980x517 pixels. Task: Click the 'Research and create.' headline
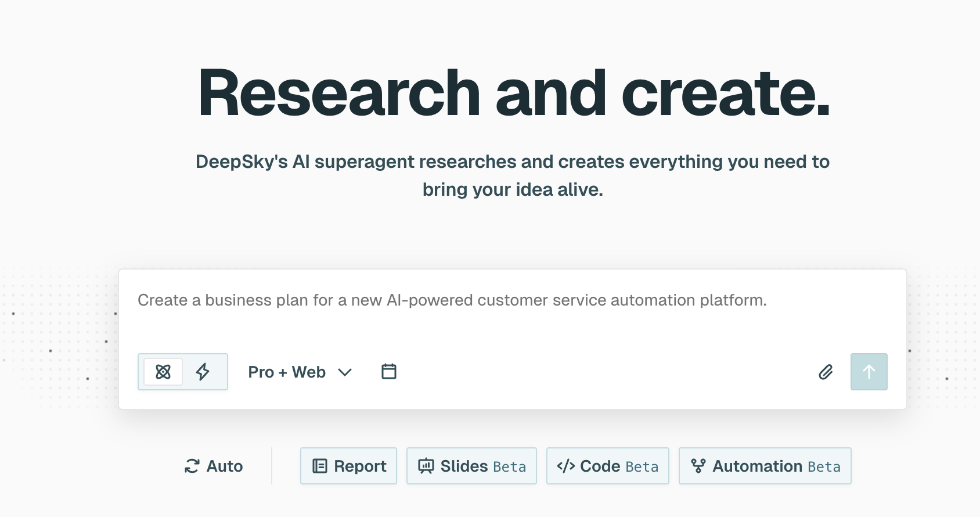[514, 93]
